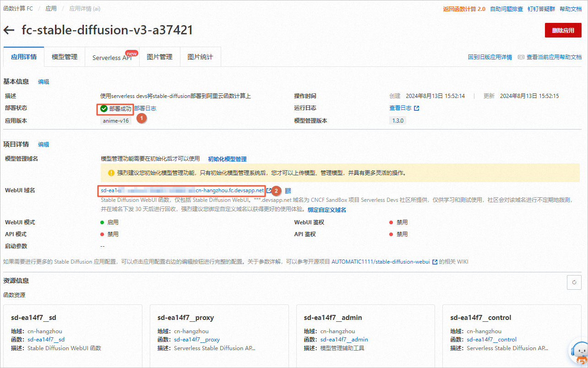The height and width of the screenshot is (368, 588).
Task: Open function link sd-ea14f7__admin
Action: pyautogui.click(x=344, y=340)
